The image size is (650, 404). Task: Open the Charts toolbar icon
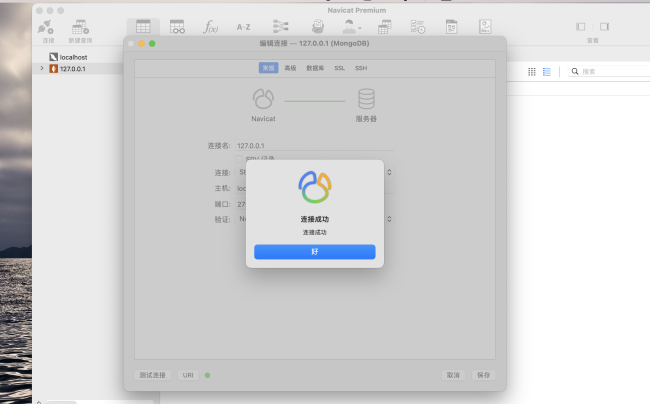coord(485,27)
